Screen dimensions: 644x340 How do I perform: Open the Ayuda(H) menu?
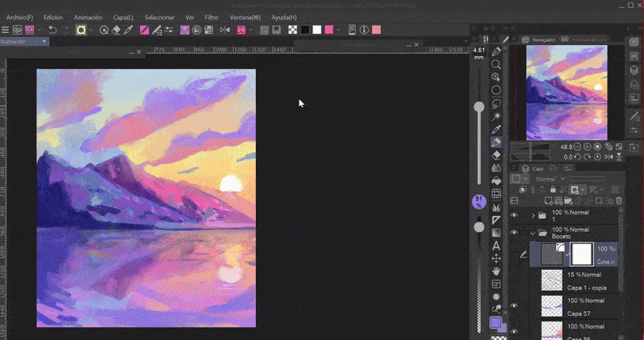point(284,17)
